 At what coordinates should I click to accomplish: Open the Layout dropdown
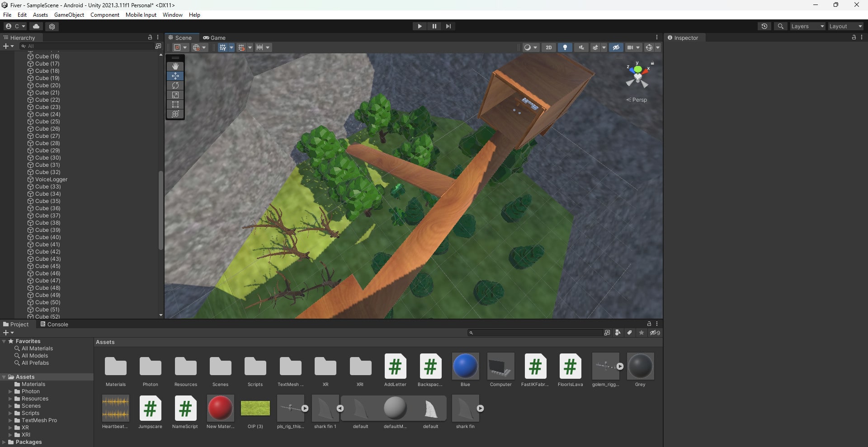coord(845,26)
